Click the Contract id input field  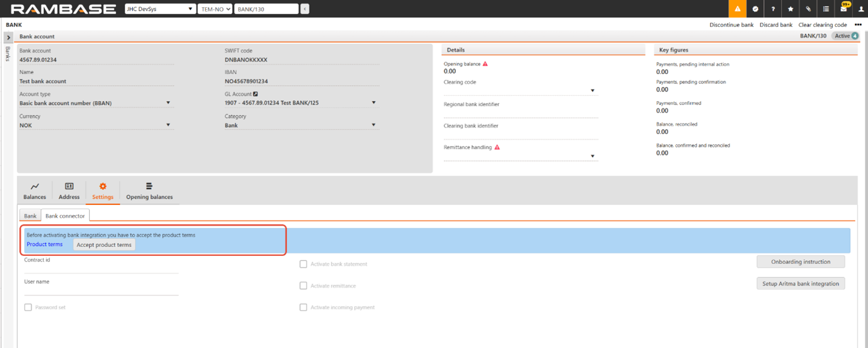[x=101, y=269]
